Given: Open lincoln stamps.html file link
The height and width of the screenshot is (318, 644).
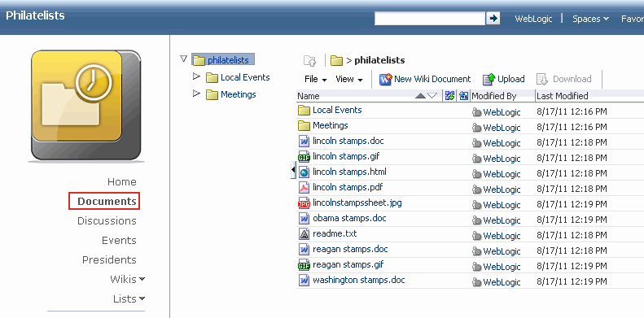Looking at the screenshot, I should tap(349, 172).
